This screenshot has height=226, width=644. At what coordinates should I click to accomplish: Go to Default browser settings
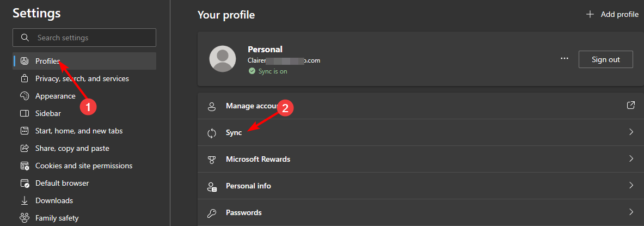[84, 184]
